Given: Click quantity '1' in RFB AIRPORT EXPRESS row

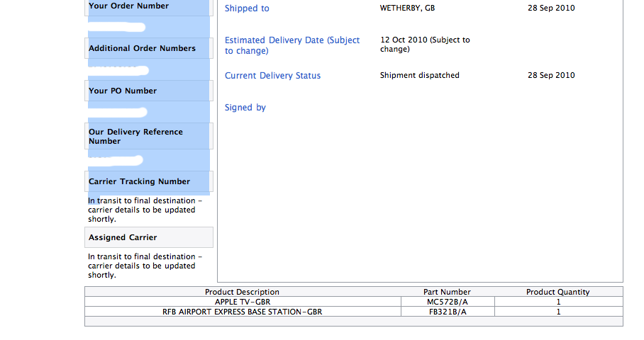Looking at the screenshot, I should click(x=559, y=312).
